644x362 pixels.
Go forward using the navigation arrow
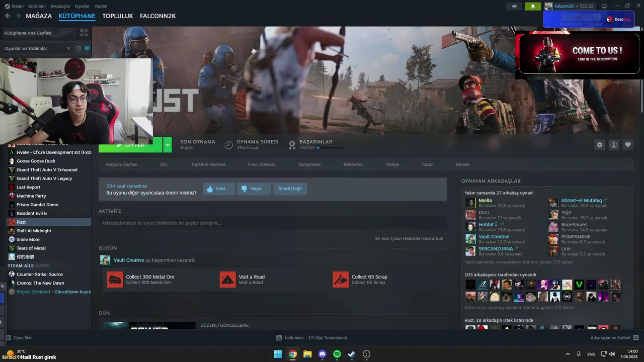tap(18, 16)
